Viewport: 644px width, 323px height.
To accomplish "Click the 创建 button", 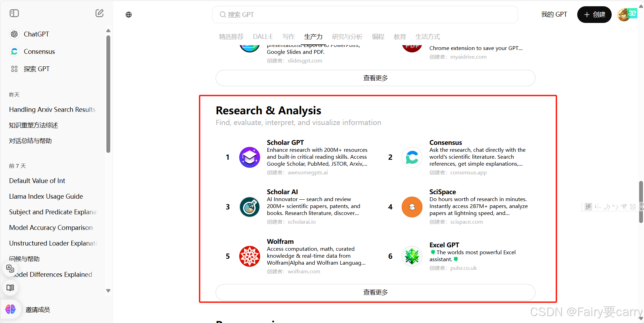I will point(594,15).
